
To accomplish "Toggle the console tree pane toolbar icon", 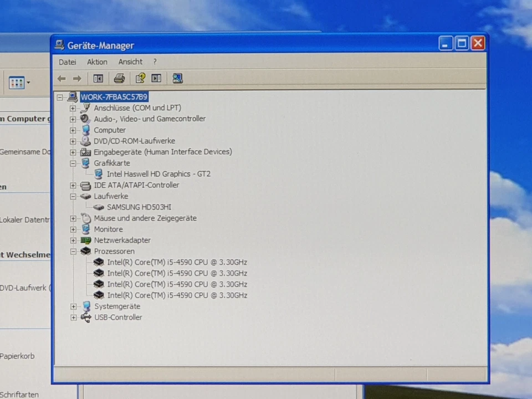I will tap(98, 79).
